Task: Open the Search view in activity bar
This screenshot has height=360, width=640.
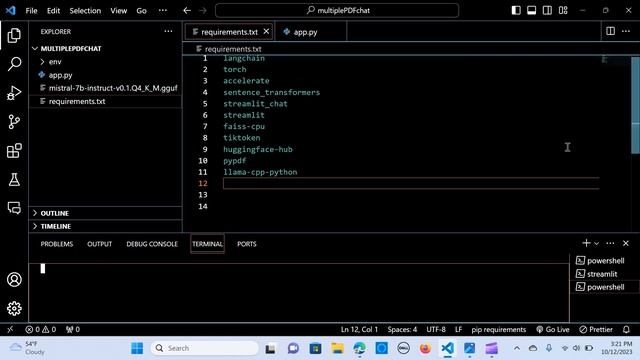Action: point(14,64)
